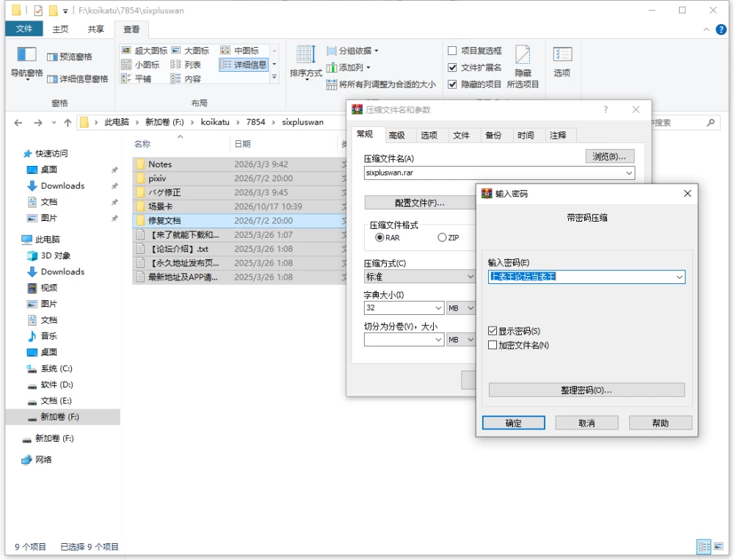The image size is (734, 560).
Task: Toggle the details pane option
Action: [x=78, y=79]
